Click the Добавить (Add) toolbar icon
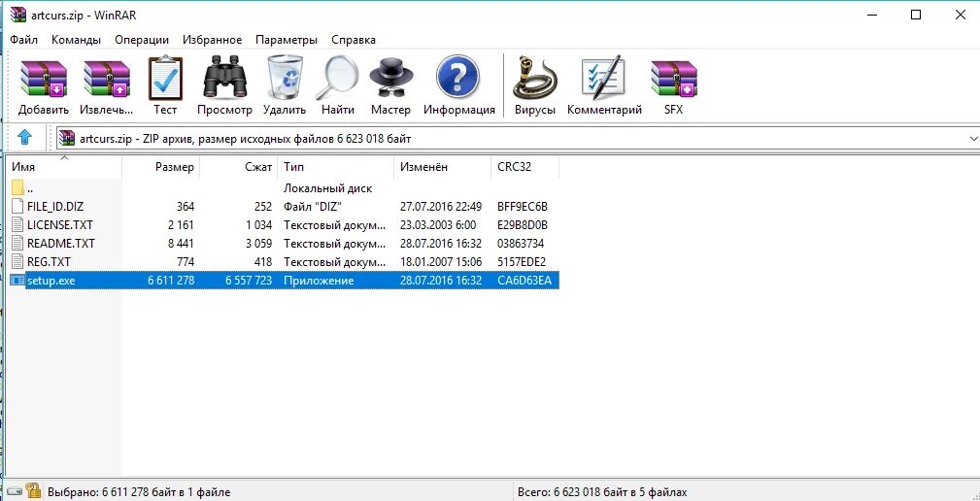The width and height of the screenshot is (980, 501). [43, 78]
